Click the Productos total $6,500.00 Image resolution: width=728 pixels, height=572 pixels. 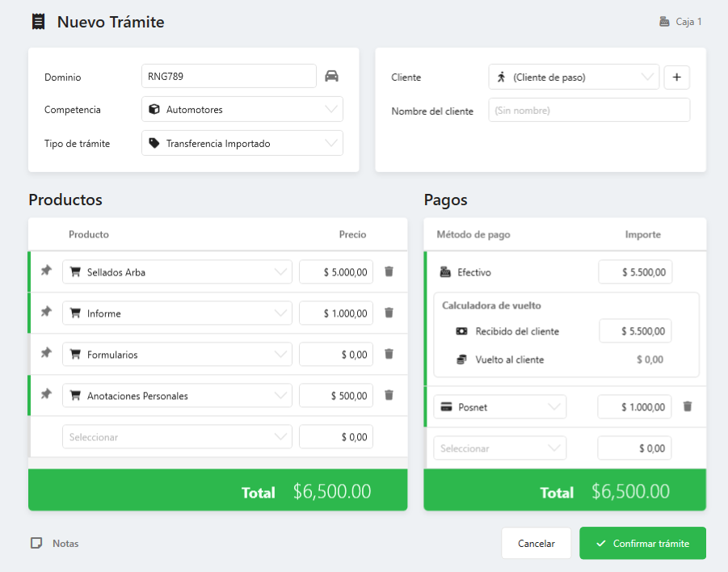pos(332,491)
